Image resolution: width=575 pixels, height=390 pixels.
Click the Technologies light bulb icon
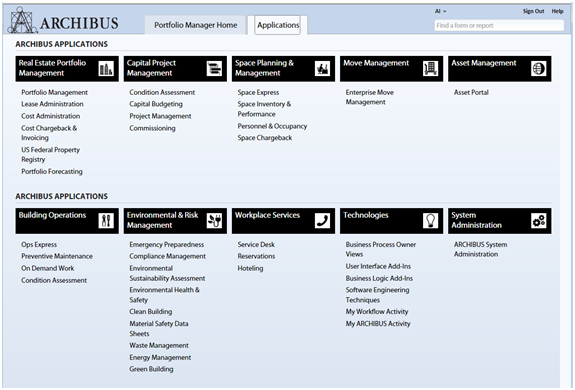431,221
